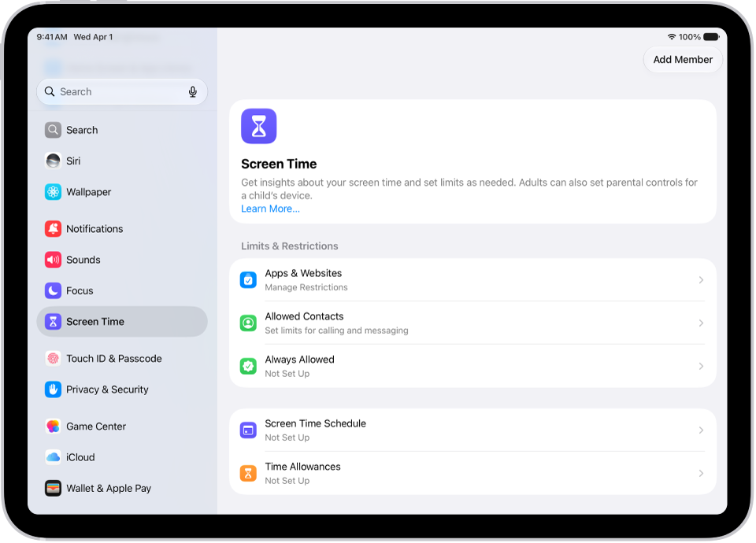Select Sounds in the sidebar

click(122, 260)
